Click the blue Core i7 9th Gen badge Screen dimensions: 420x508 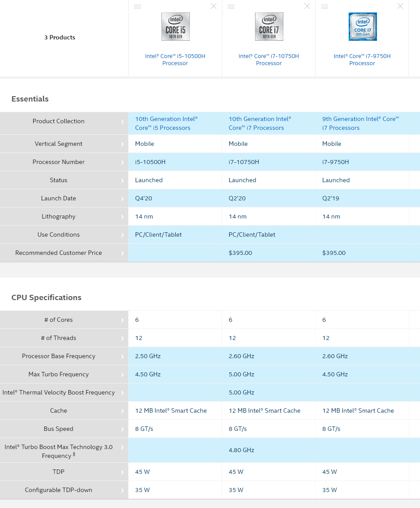point(362,27)
